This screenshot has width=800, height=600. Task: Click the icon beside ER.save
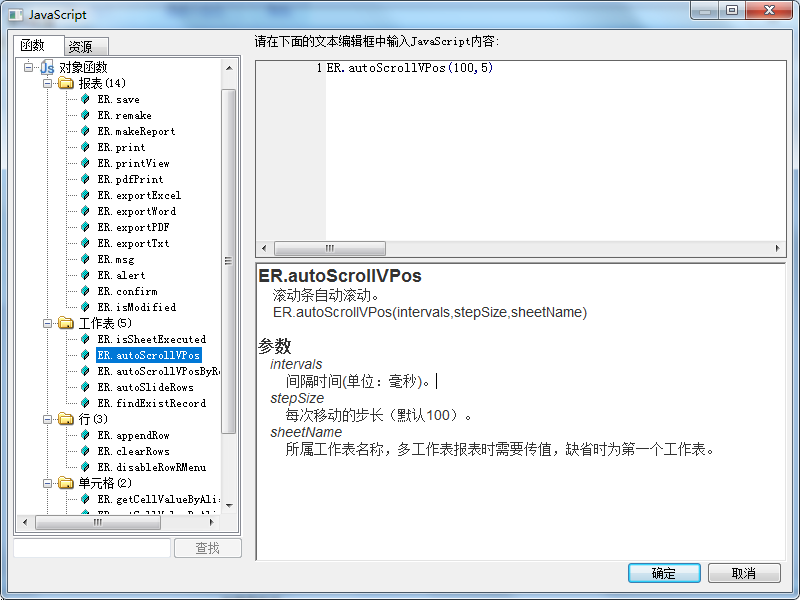point(85,99)
